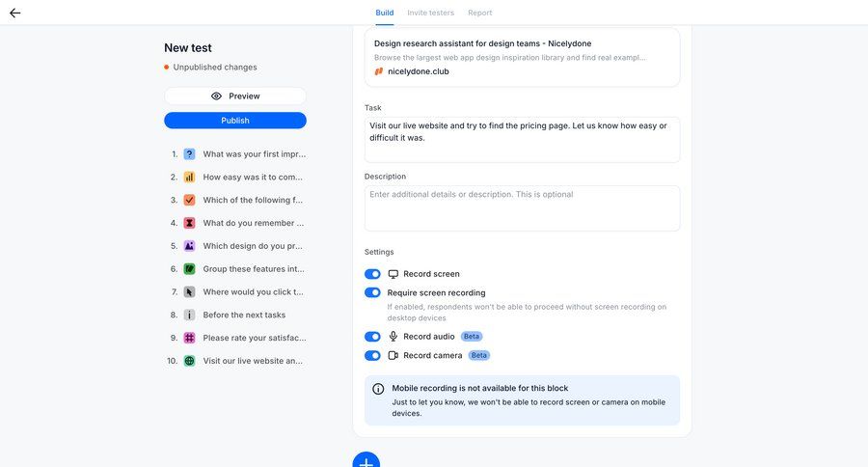Click the blue add block plus button
868x467 pixels.
pyautogui.click(x=366, y=459)
